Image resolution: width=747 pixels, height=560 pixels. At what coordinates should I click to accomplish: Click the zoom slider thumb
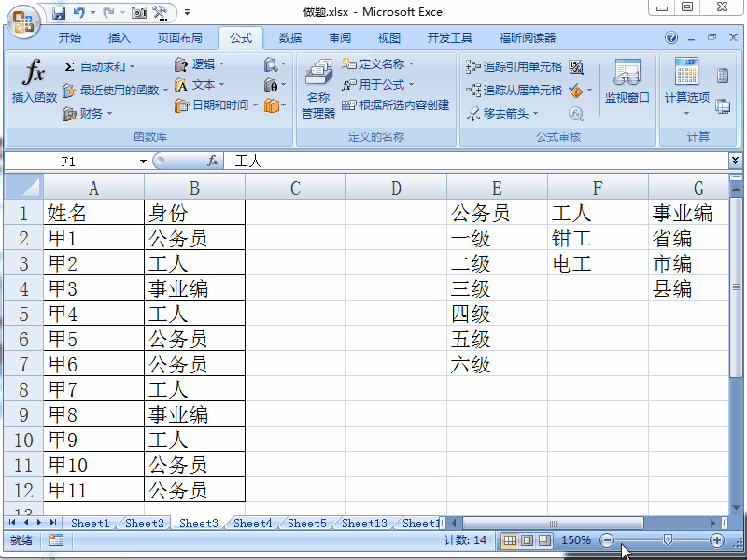(668, 539)
